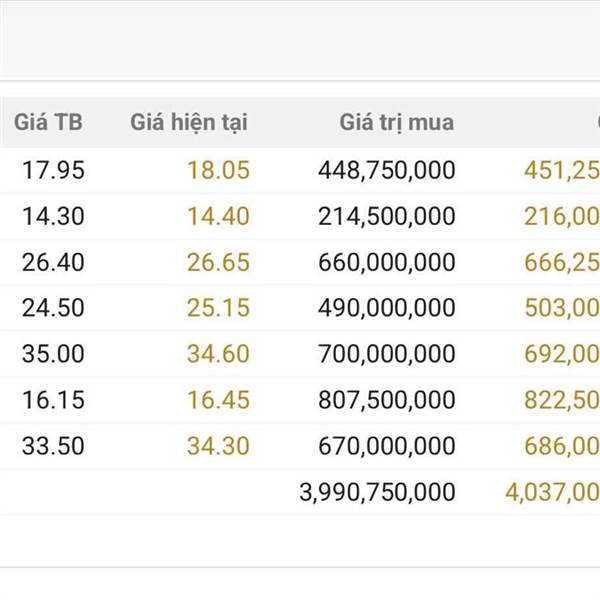
Task: Click the current price 34.30
Action: (x=218, y=446)
